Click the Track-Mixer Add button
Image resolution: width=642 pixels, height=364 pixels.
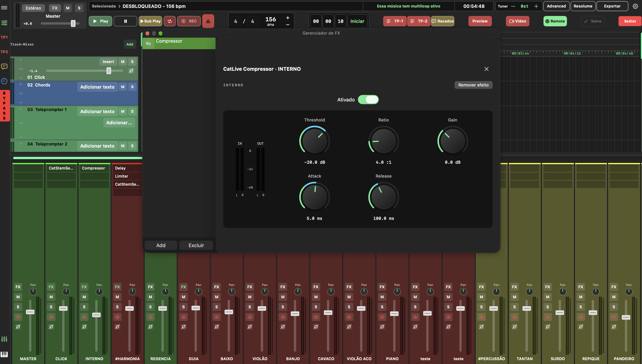click(x=130, y=44)
